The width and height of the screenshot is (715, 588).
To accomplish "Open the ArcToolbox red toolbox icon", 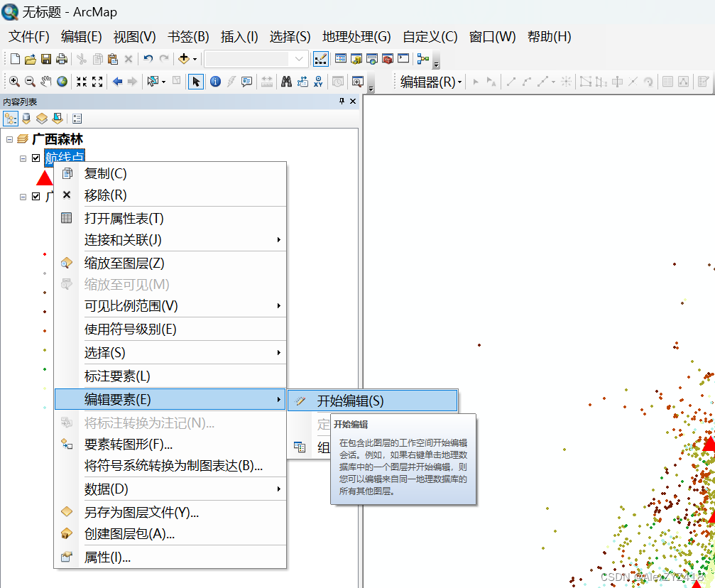I will click(x=388, y=59).
